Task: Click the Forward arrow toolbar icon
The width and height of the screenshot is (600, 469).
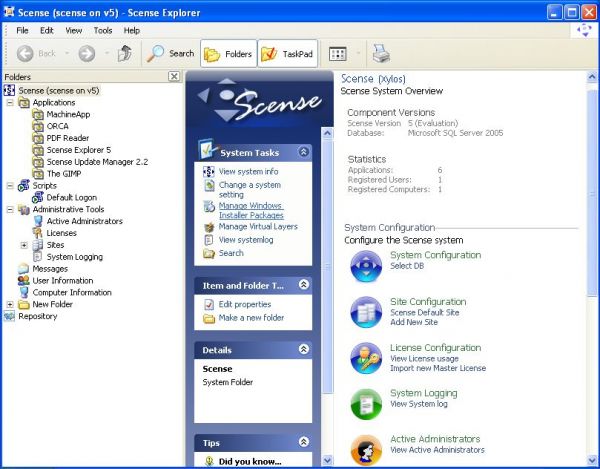Action: pos(87,54)
